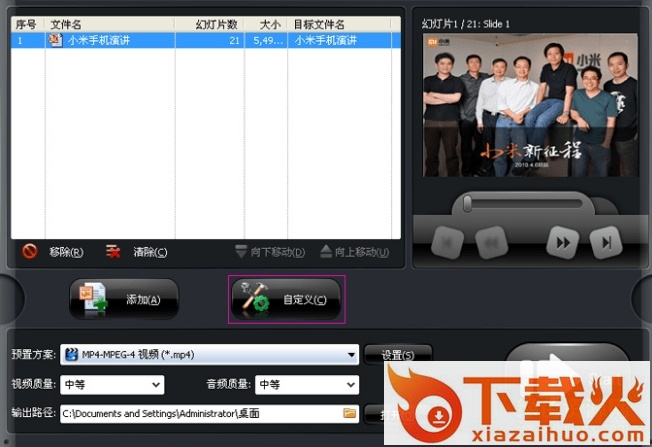Open the Customize (自定义) button
652x447 pixels.
[x=286, y=299]
